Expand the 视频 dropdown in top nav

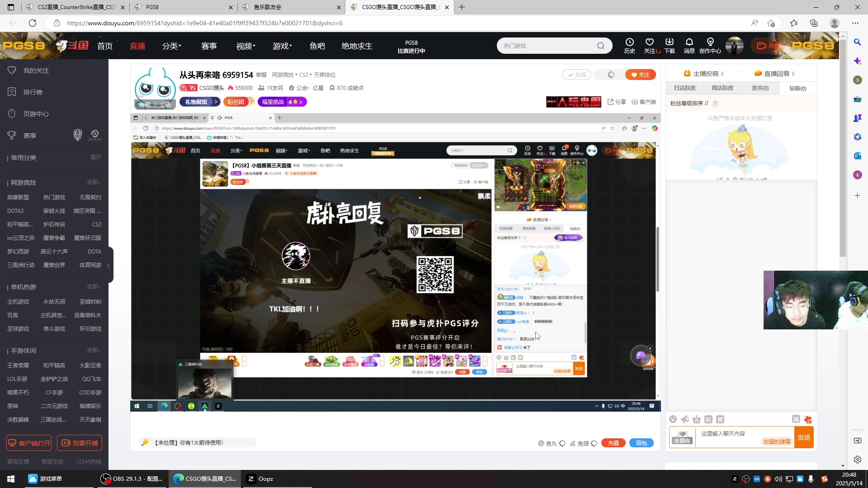[x=246, y=46]
